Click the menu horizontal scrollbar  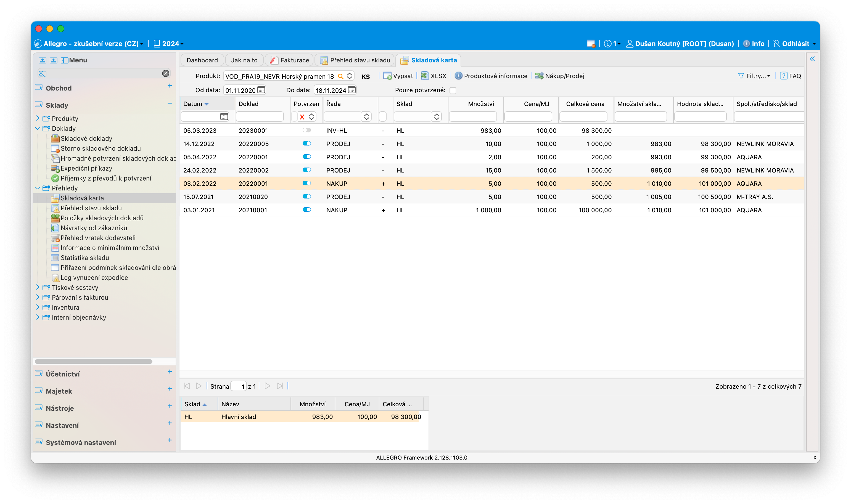pos(93,361)
